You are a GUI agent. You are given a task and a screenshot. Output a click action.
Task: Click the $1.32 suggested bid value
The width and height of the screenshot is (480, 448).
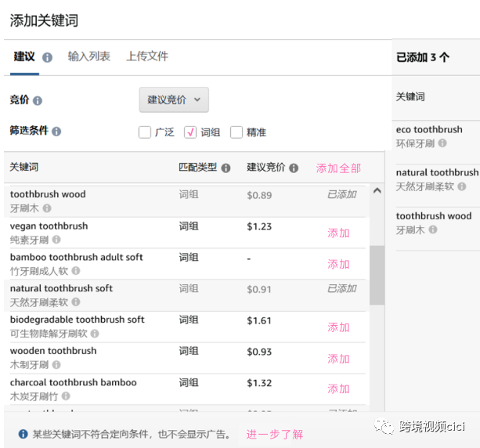coord(259,383)
